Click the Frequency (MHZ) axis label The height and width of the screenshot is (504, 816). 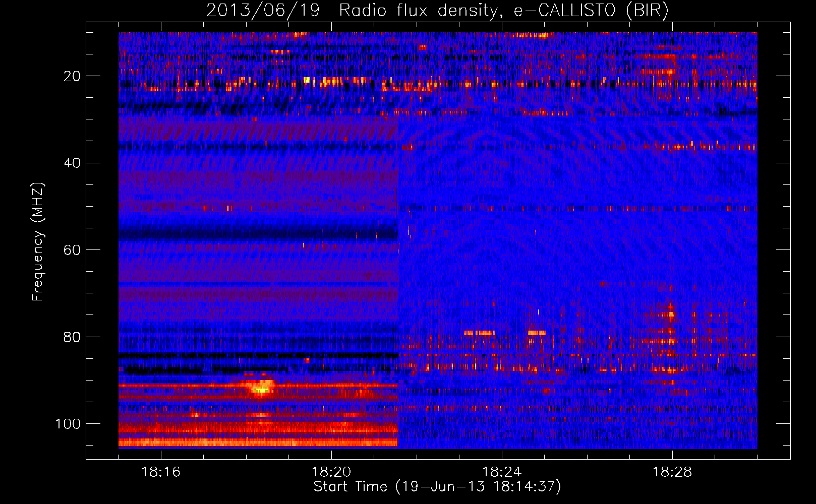point(38,242)
